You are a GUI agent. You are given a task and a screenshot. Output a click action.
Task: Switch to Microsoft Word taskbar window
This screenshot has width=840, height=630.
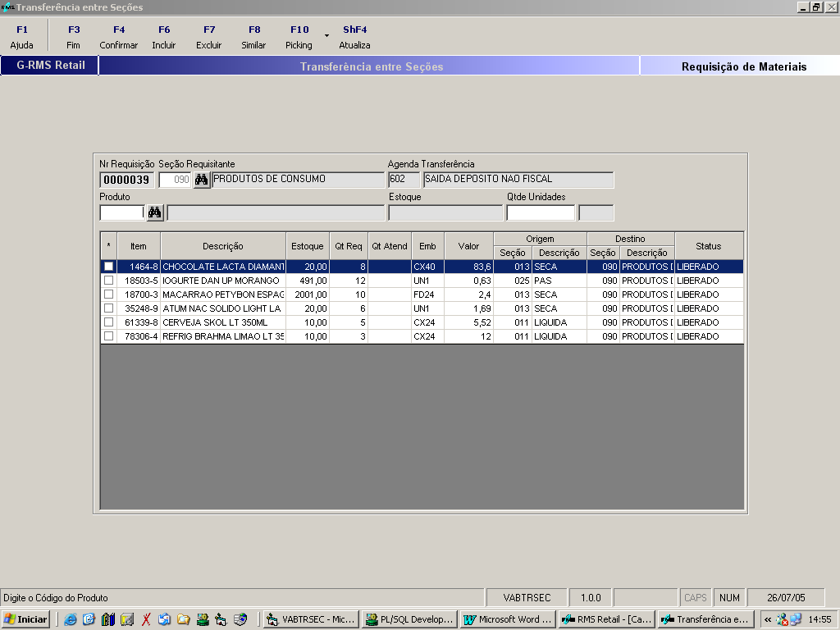click(508, 619)
